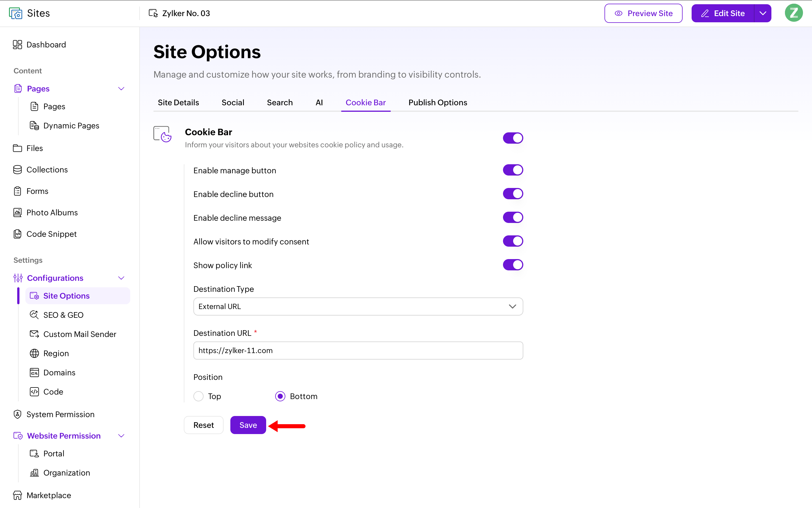Open Organization building icon
The width and height of the screenshot is (812, 508).
pyautogui.click(x=34, y=473)
